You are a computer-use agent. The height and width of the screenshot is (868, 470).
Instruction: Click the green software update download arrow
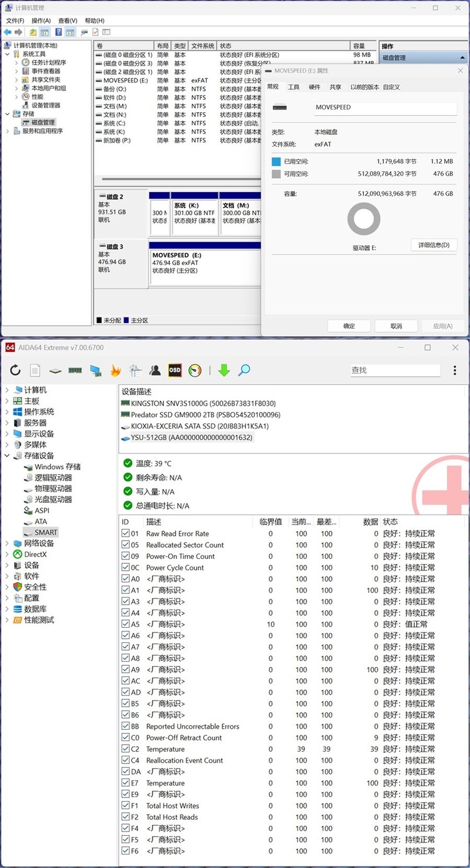pos(223,370)
